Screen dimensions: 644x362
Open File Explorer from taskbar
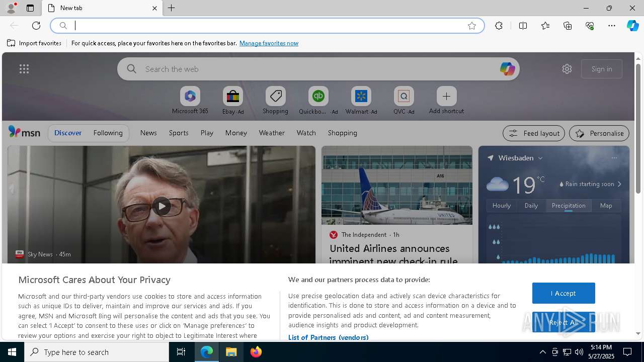(231, 352)
